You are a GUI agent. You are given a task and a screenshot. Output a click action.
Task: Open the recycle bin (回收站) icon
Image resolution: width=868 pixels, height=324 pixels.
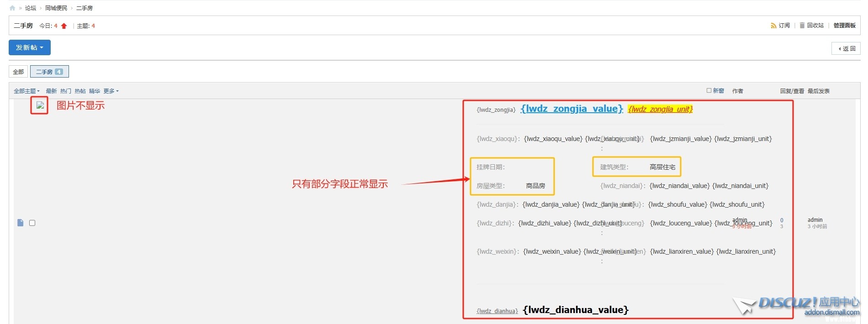(x=802, y=26)
